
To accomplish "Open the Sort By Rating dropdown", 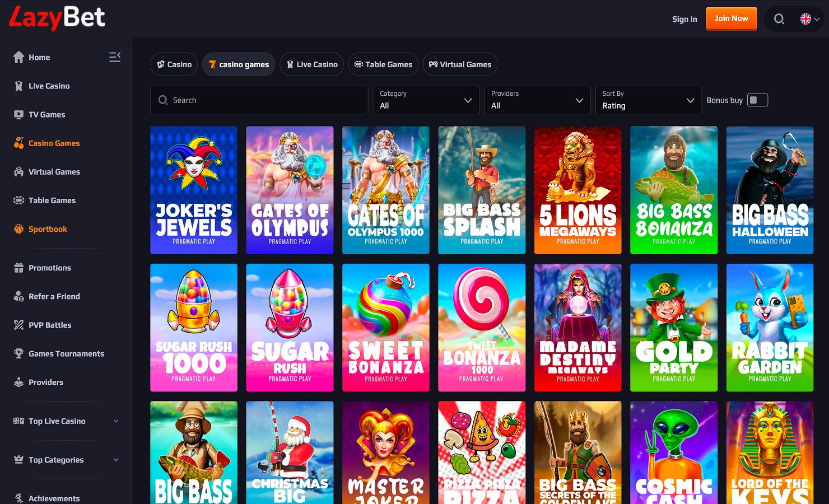I will click(x=649, y=100).
